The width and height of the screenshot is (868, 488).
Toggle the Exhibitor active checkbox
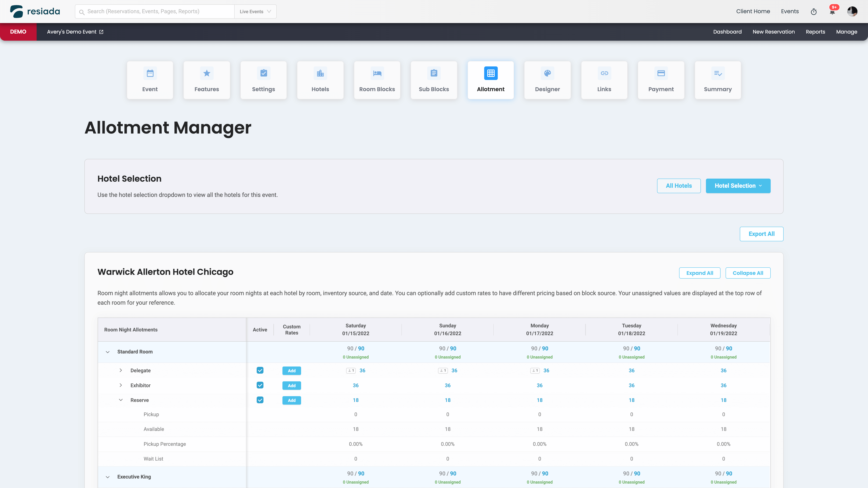coord(260,385)
